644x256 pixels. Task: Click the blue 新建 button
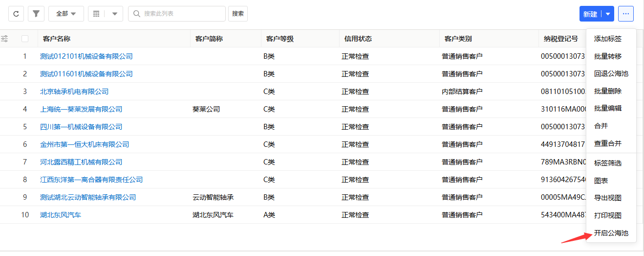tap(590, 14)
